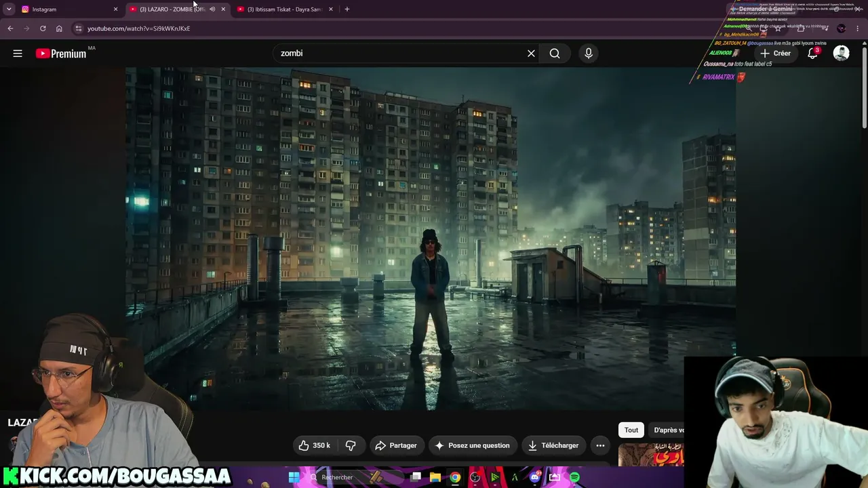Click the Créer button
The width and height of the screenshot is (868, 488).
(775, 54)
